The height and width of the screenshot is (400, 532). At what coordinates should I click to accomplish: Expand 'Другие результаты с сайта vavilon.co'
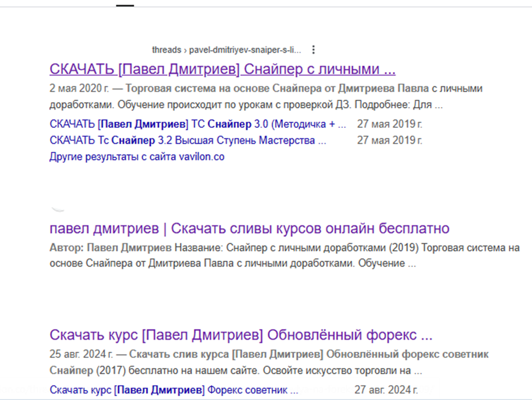click(137, 157)
